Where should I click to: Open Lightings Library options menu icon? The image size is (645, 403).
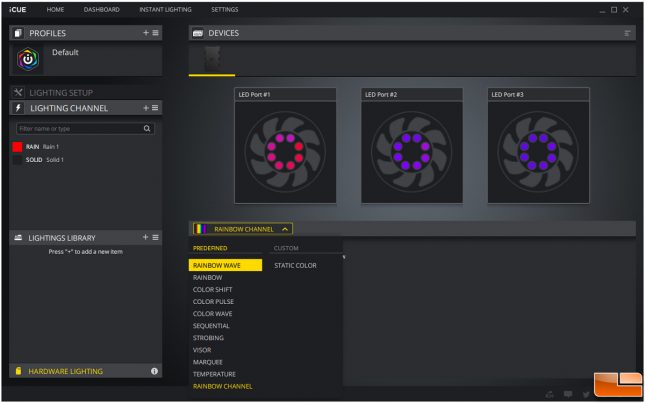[x=155, y=237]
